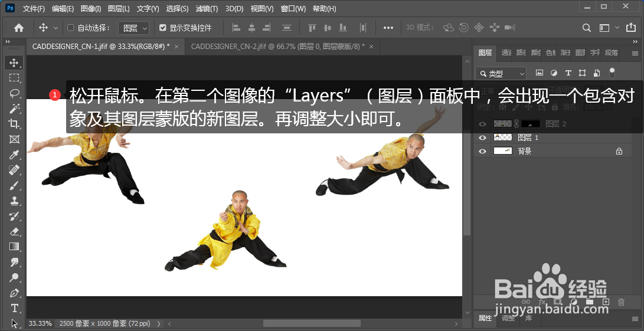The height and width of the screenshot is (331, 644).
Task: Toggle the type layer filter
Action: pos(568,73)
